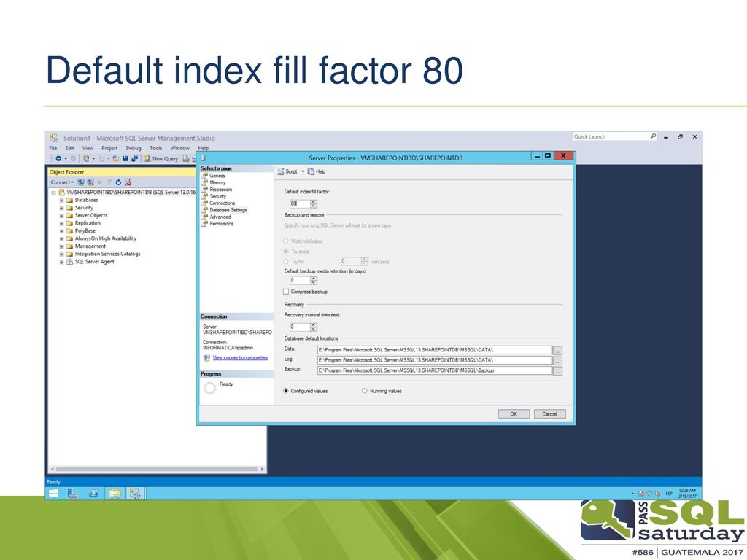This screenshot has height=560, width=747.
Task: Click the Script icon in Server Properties
Action: click(281, 171)
